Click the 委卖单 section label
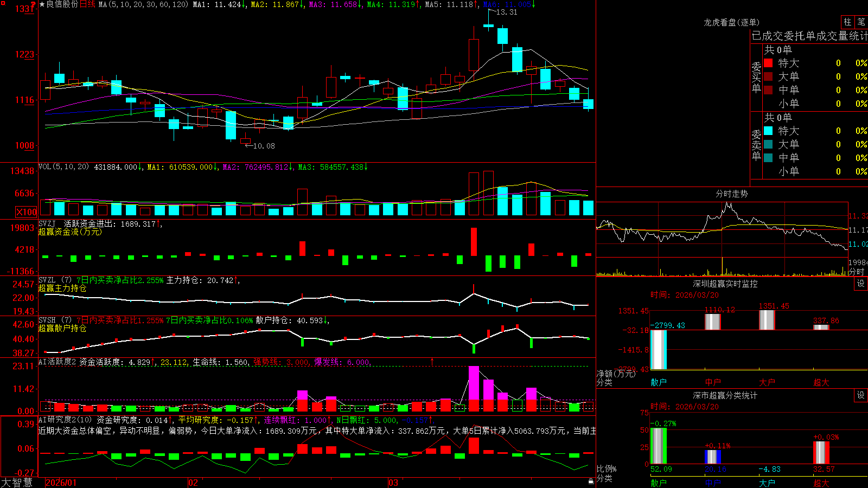Viewport: 868px width, 488px height. [x=756, y=145]
